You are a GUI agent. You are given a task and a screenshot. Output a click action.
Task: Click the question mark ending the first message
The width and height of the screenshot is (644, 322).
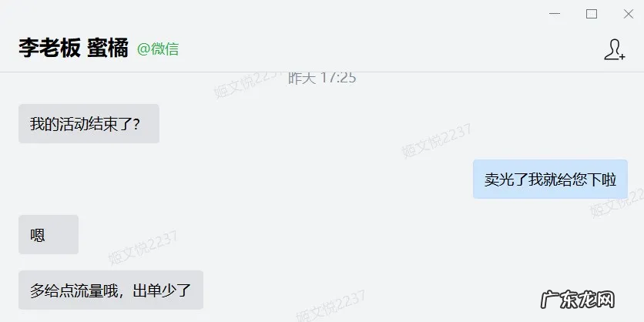pyautogui.click(x=137, y=124)
